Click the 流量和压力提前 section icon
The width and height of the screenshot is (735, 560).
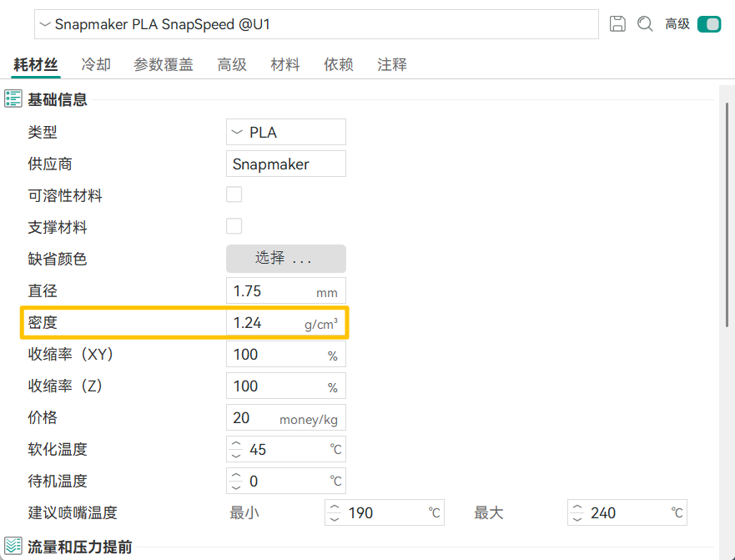click(x=13, y=547)
